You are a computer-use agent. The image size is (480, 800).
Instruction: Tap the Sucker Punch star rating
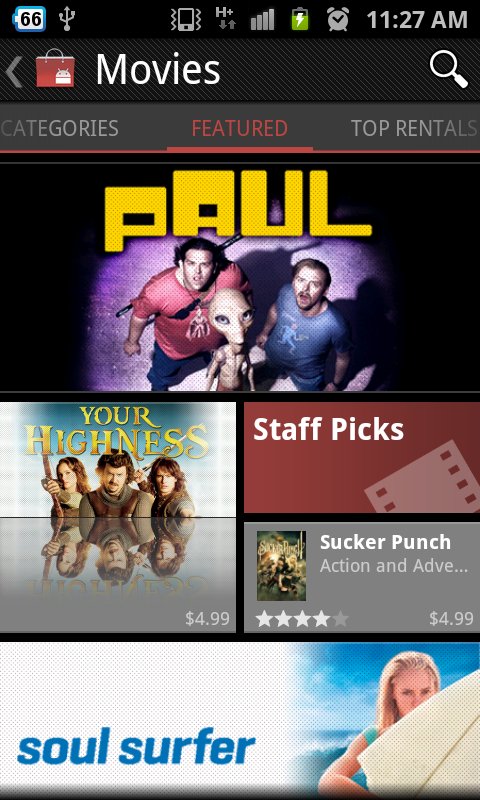pos(302,619)
